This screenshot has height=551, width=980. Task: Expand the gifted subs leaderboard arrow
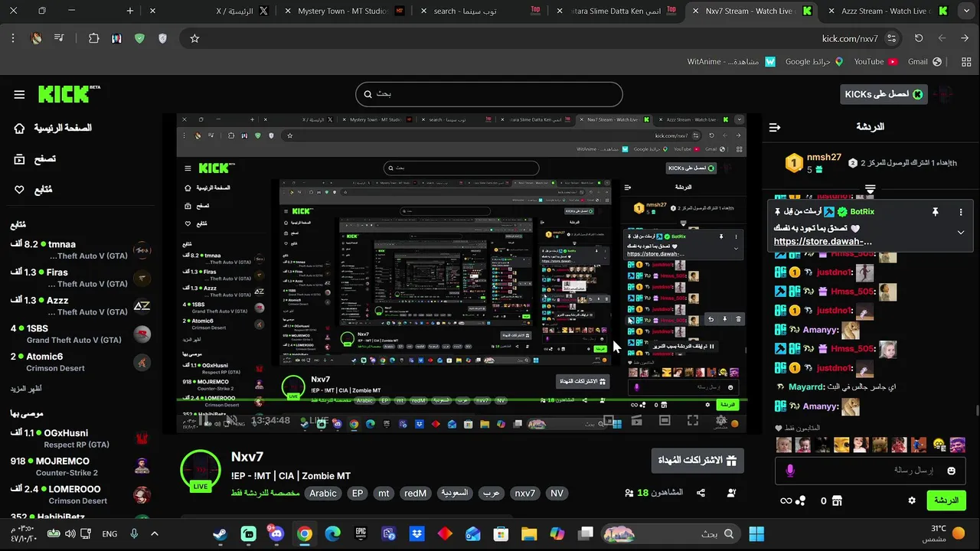point(870,189)
